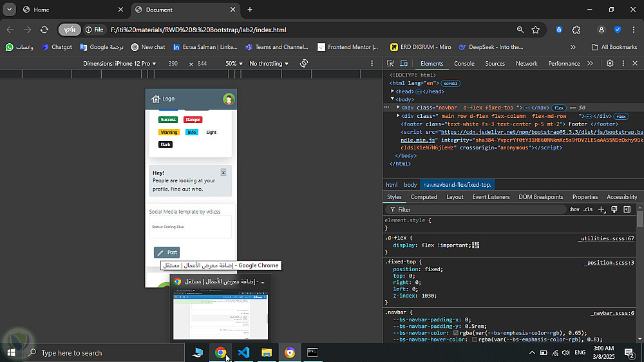Open the _navbar.scss:6 source link
This screenshot has height=362, width=644.
(x=612, y=313)
